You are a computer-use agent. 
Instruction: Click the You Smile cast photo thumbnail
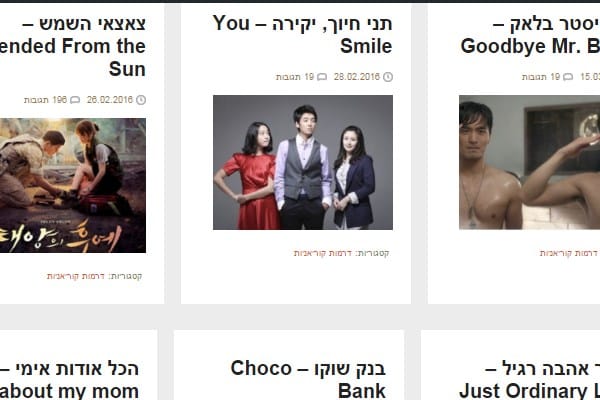pyautogui.click(x=303, y=162)
